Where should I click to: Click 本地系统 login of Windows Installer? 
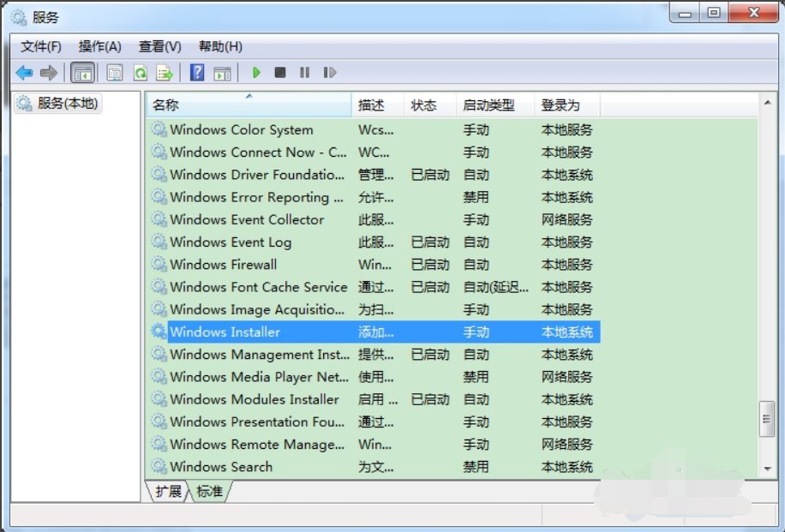[x=566, y=332]
